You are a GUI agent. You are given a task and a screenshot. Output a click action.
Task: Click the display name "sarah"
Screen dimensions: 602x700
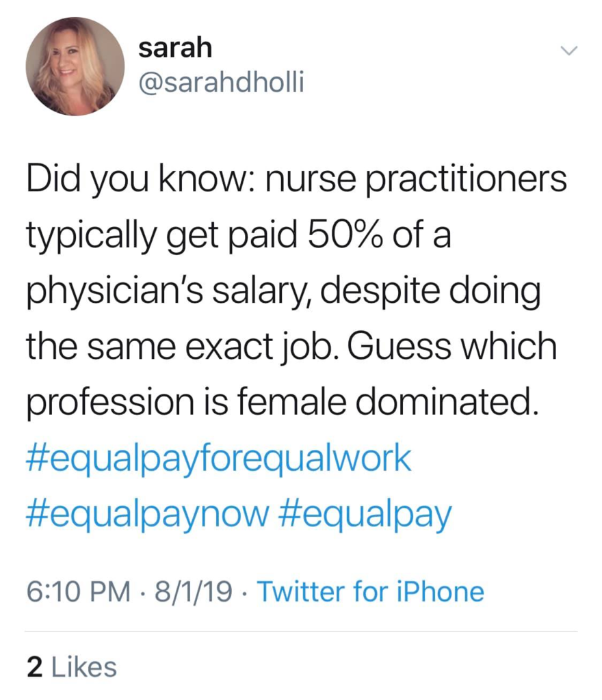coord(175,49)
